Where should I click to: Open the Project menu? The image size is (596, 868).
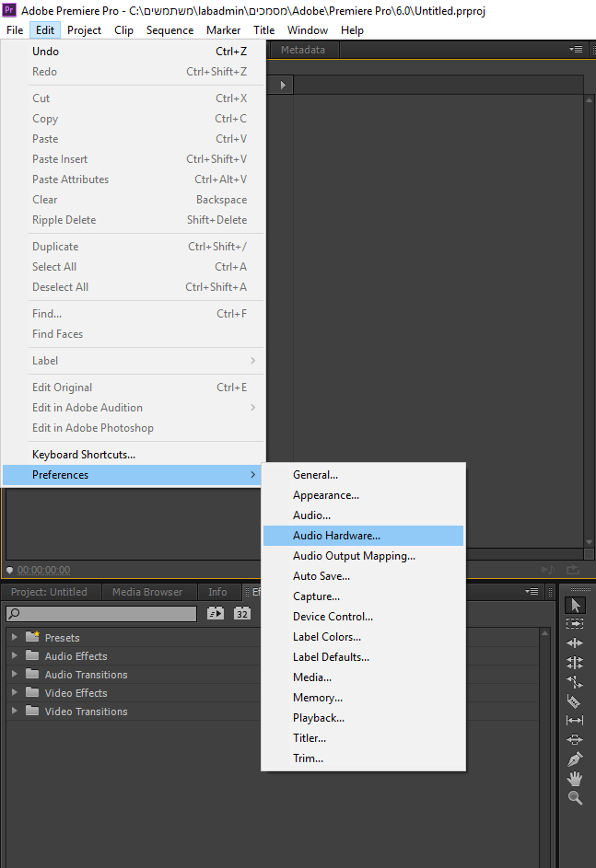pyautogui.click(x=84, y=29)
